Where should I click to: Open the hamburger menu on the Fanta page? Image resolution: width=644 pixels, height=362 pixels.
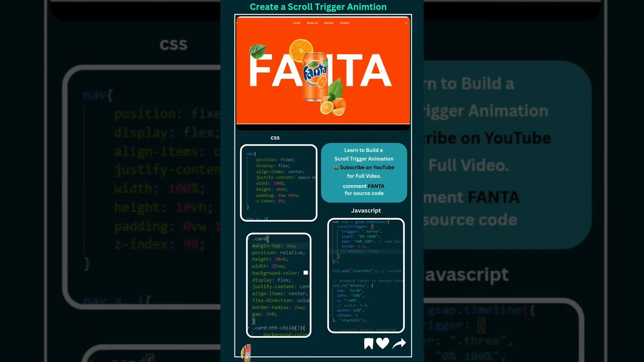pyautogui.click(x=406, y=23)
